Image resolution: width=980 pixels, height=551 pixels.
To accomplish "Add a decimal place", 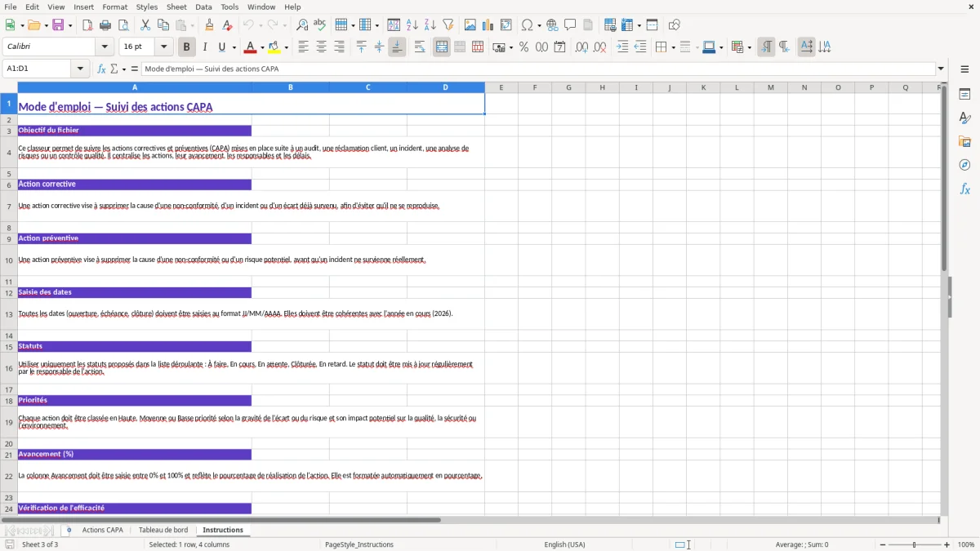I will pyautogui.click(x=581, y=47).
